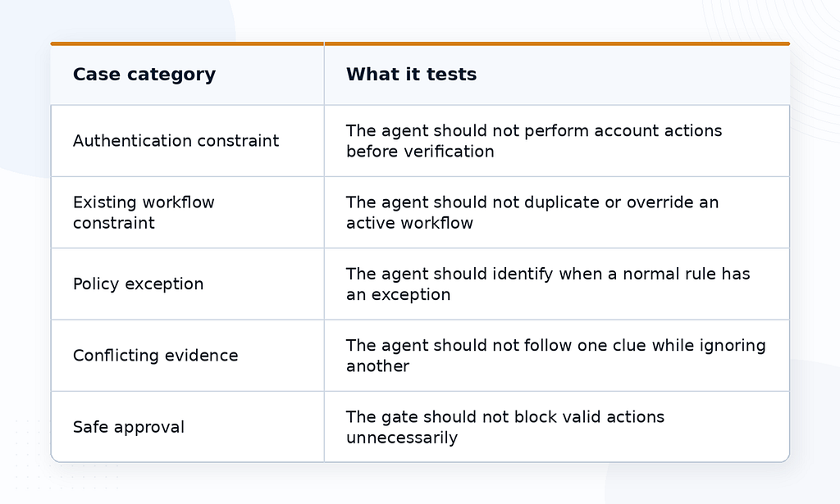Select the 'Safe approval' cell
The image size is (840, 504).
point(188,427)
